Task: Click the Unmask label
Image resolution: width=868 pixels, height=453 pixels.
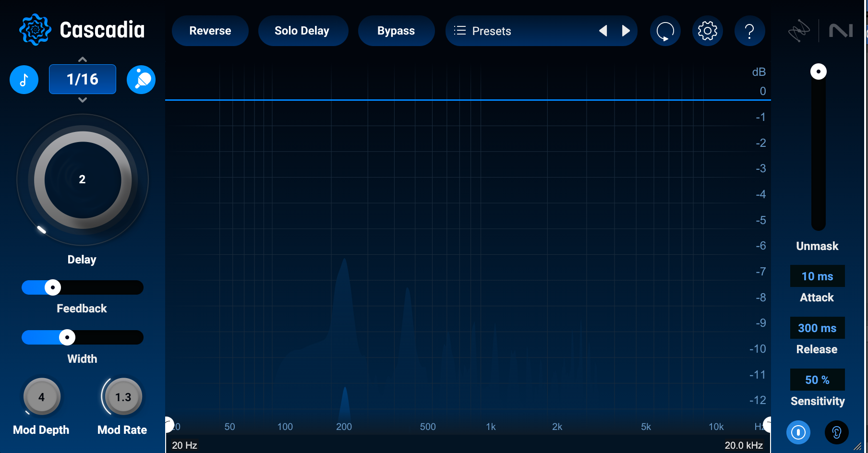Action: [818, 246]
